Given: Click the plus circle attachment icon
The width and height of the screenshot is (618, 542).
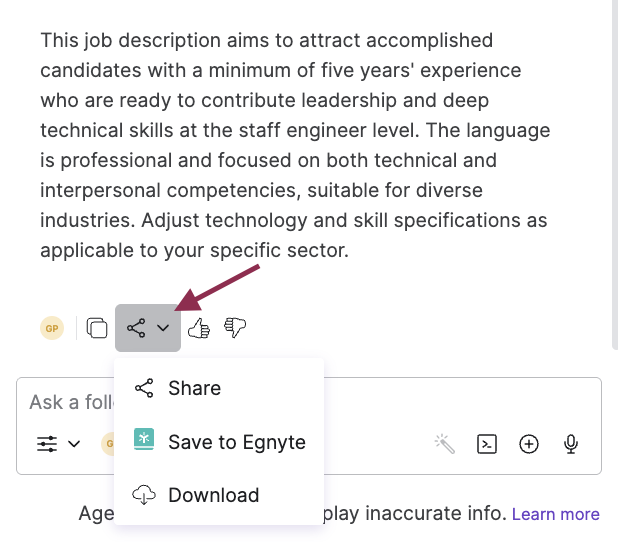Looking at the screenshot, I should click(x=529, y=443).
